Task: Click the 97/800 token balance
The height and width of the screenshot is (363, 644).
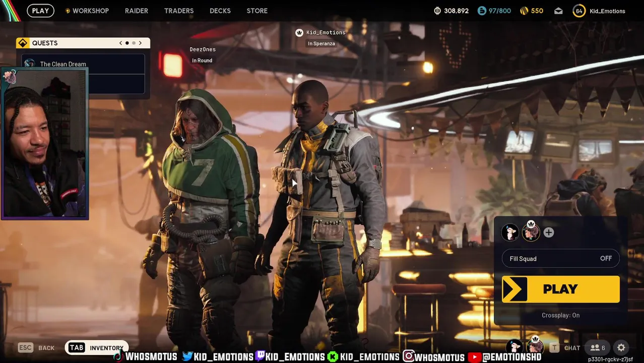Action: [x=500, y=11]
